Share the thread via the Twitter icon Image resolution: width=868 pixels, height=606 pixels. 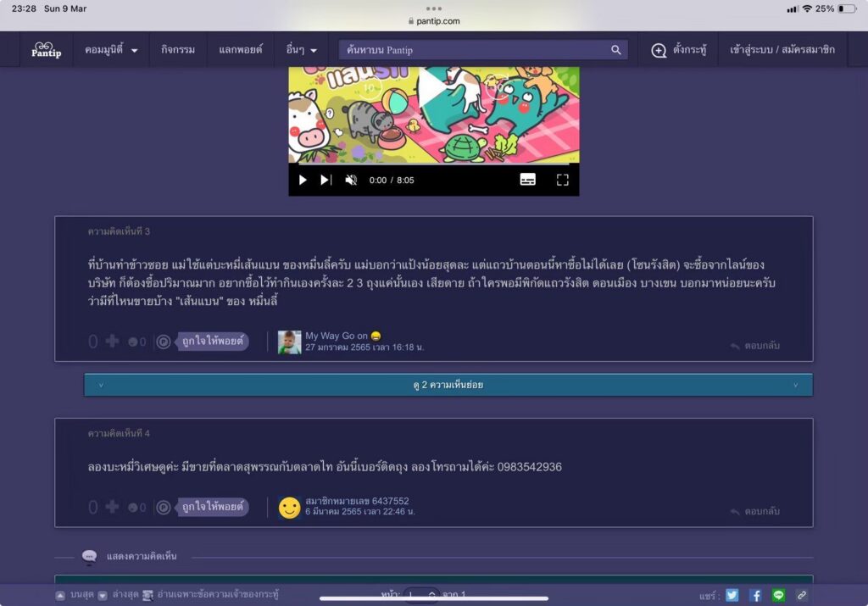coord(732,595)
